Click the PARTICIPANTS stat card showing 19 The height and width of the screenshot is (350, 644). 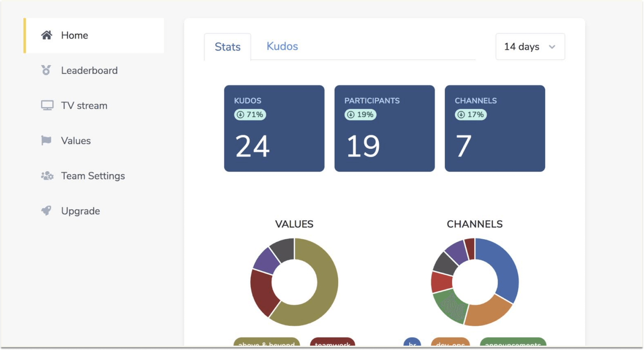pos(385,128)
